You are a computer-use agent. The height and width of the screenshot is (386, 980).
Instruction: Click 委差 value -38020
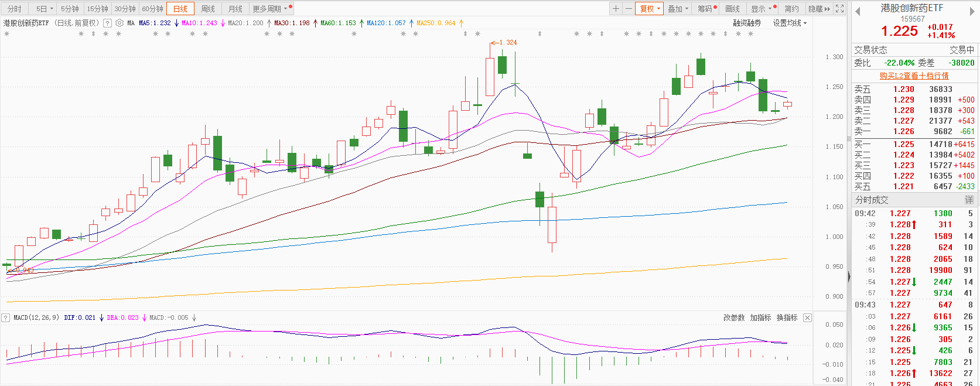click(962, 63)
